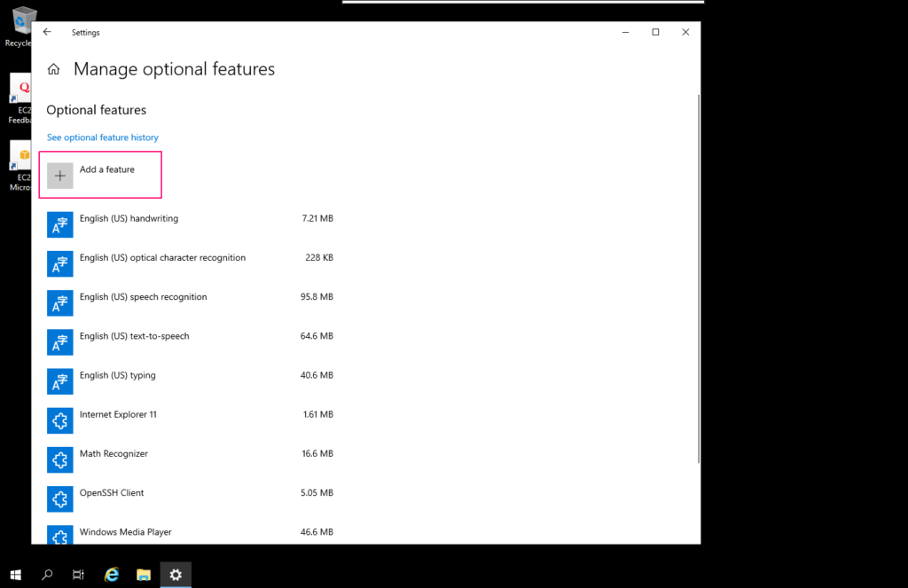Click the plus icon for Add a feature
Viewport: 908px width, 588px height.
[60, 176]
